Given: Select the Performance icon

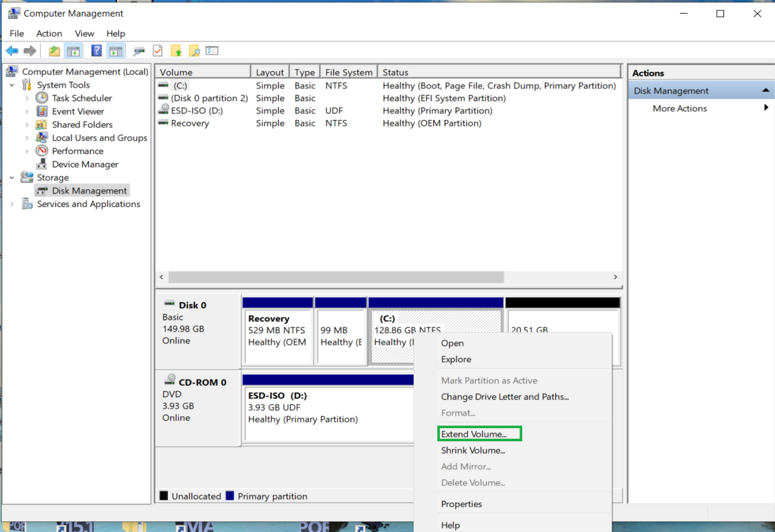Looking at the screenshot, I should (x=41, y=151).
